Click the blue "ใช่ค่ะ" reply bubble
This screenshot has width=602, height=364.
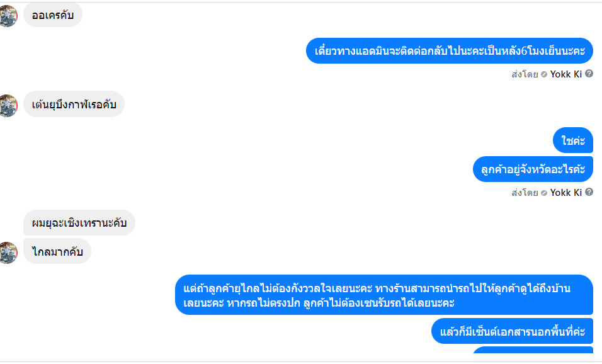click(x=573, y=140)
